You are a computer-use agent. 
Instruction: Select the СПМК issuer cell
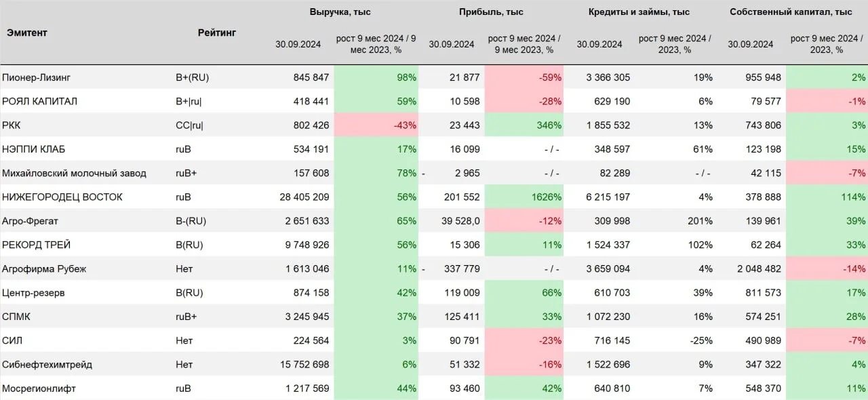point(16,317)
